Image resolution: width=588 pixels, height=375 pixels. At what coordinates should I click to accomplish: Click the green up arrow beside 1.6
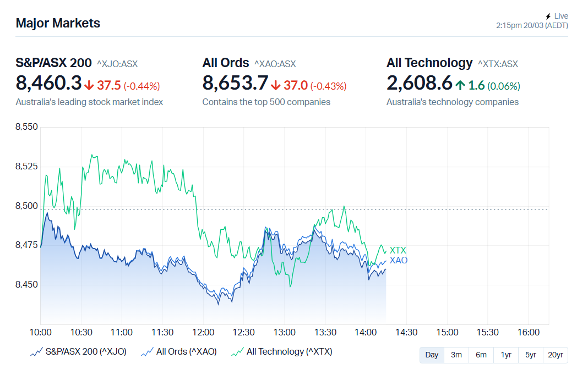click(x=460, y=85)
